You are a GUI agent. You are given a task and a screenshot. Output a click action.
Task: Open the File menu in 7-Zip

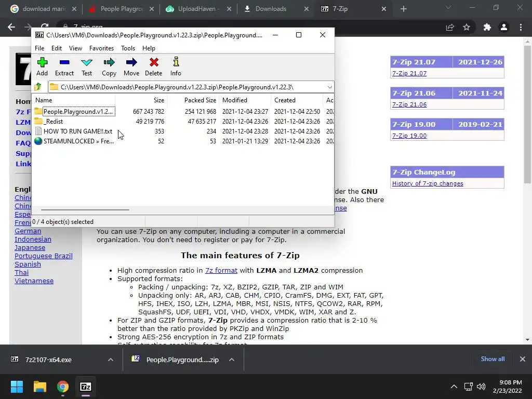(x=39, y=48)
